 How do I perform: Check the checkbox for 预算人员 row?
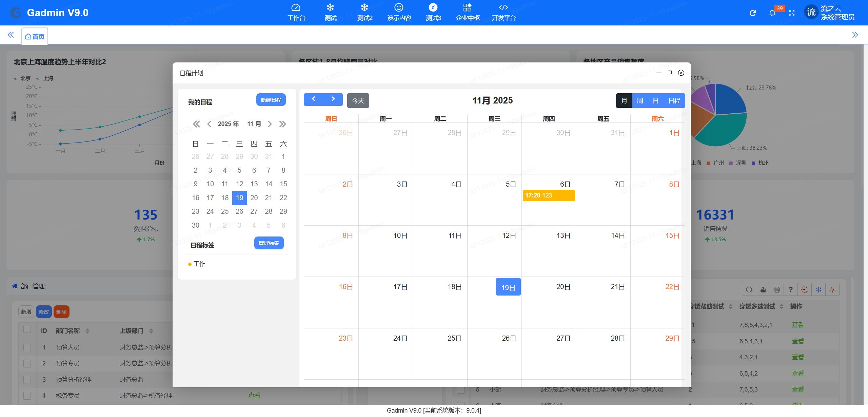(27, 347)
